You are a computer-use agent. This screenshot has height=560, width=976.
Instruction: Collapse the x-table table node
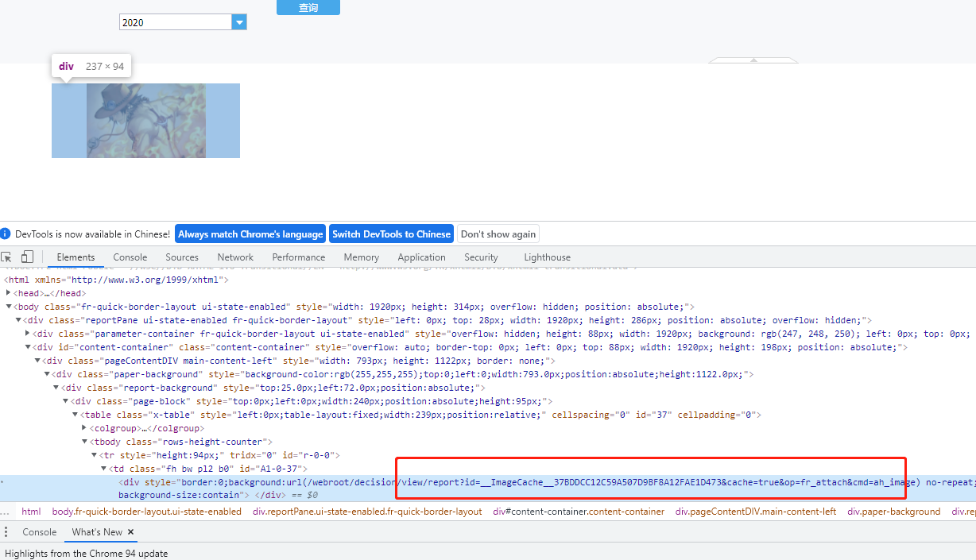[x=75, y=415]
